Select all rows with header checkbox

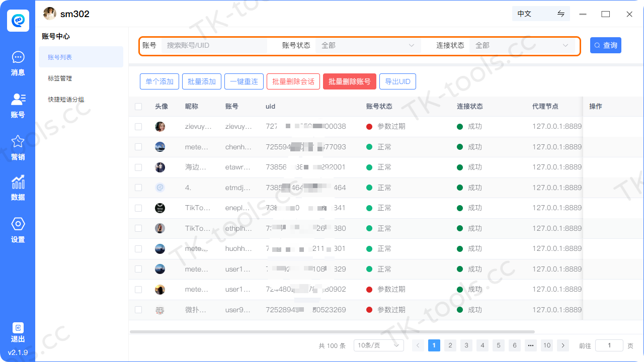pos(138,107)
